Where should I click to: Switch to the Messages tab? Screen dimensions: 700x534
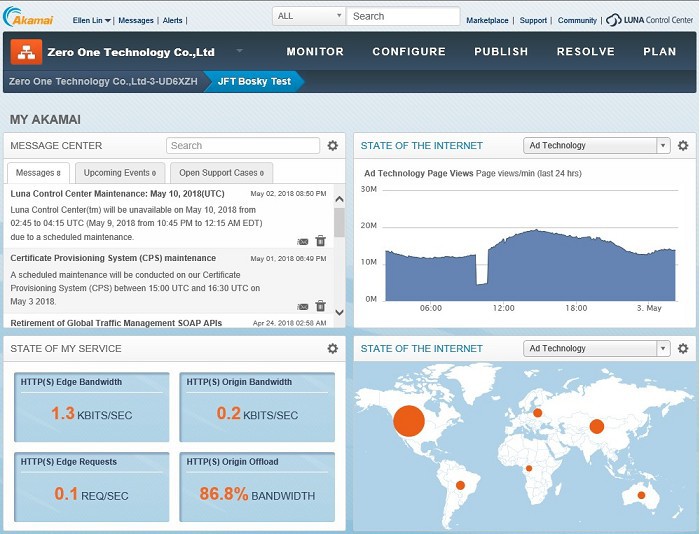pyautogui.click(x=38, y=173)
